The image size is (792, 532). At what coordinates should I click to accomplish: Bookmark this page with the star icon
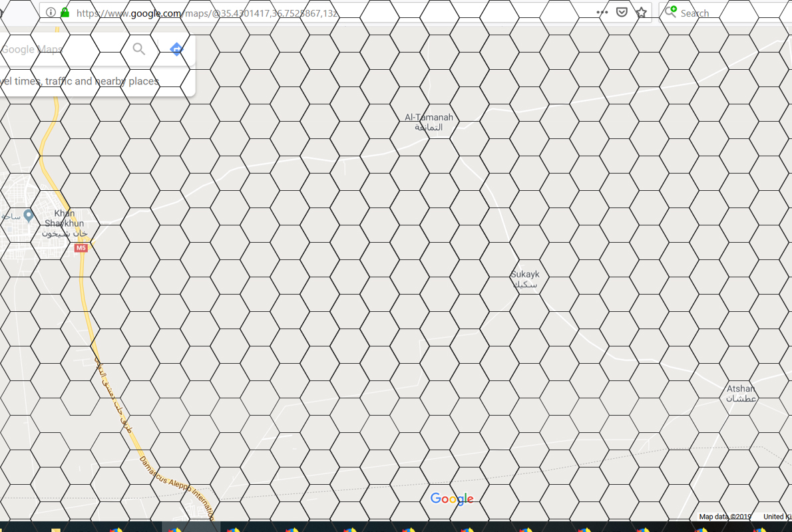point(642,12)
